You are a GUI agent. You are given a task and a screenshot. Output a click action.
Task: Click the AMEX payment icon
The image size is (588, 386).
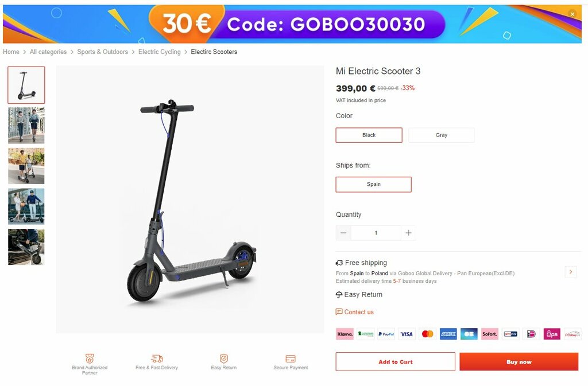click(448, 334)
